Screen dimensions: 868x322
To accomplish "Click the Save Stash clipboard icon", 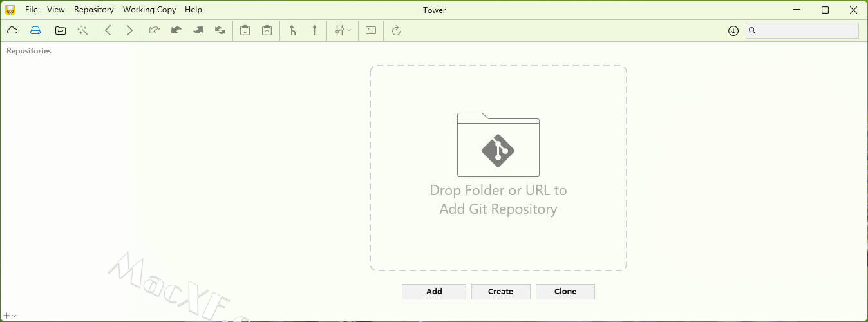I will pos(245,30).
